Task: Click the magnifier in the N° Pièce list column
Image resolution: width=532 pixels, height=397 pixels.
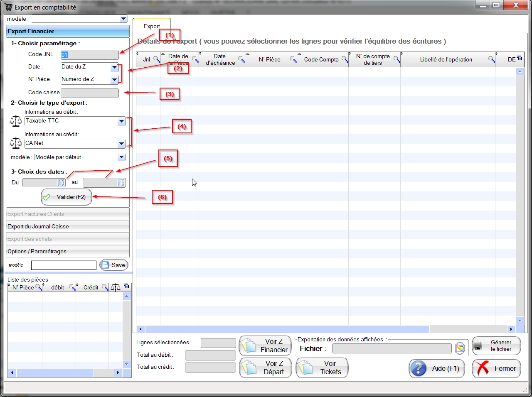Action: tap(38, 287)
